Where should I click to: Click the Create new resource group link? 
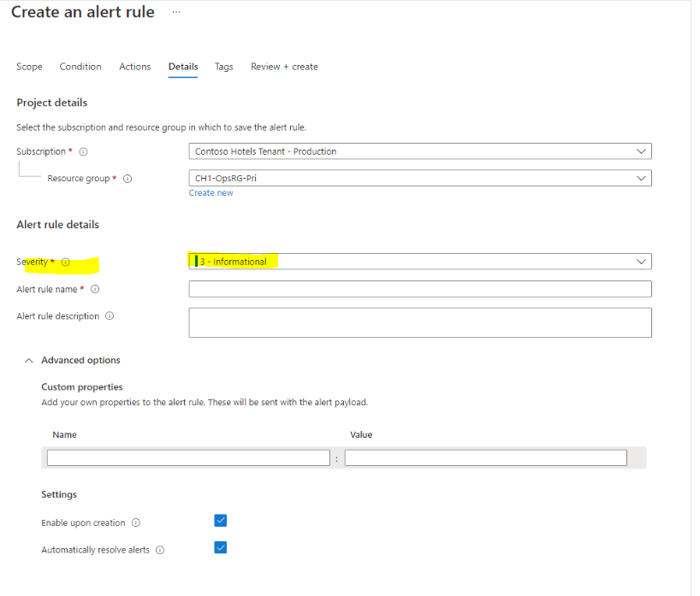211,192
